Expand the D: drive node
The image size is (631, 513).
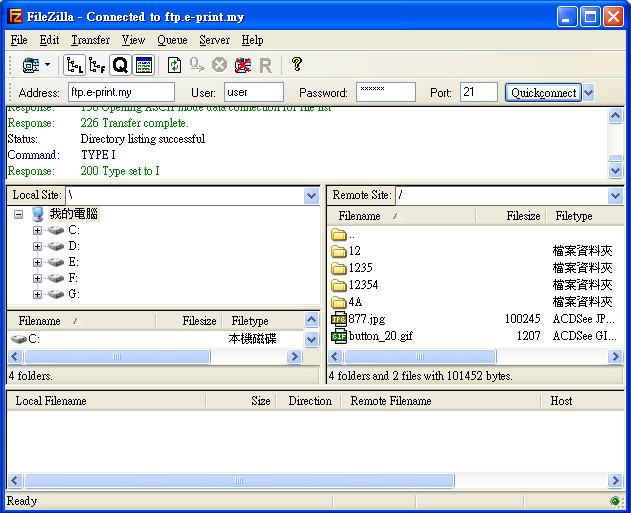[x=37, y=246]
